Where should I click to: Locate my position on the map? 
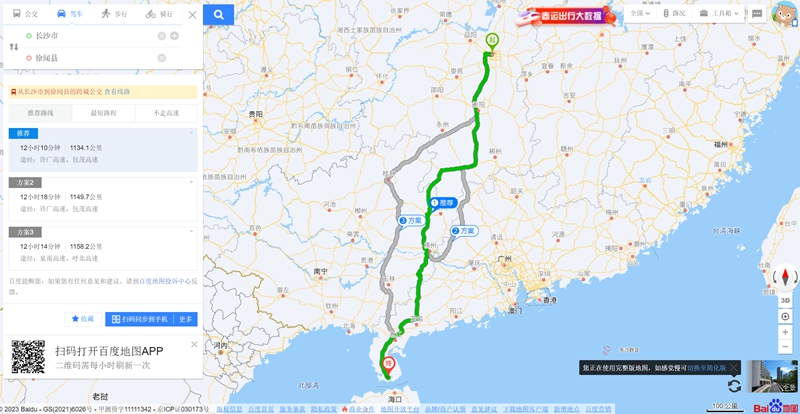[x=785, y=317]
